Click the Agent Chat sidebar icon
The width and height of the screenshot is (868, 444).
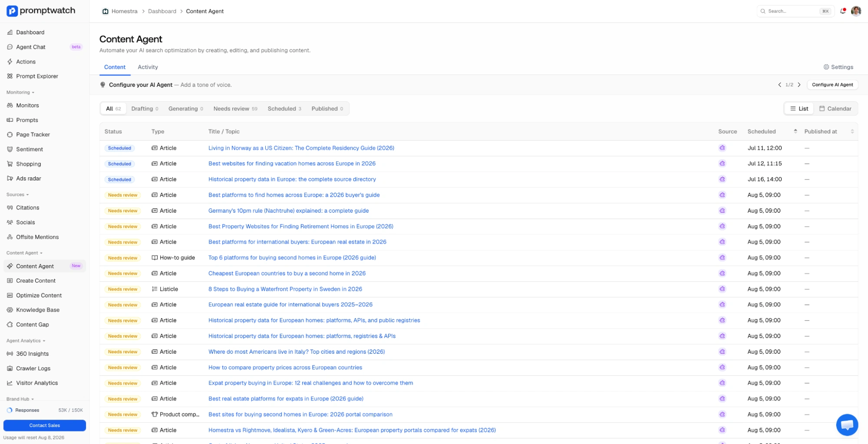(10, 47)
